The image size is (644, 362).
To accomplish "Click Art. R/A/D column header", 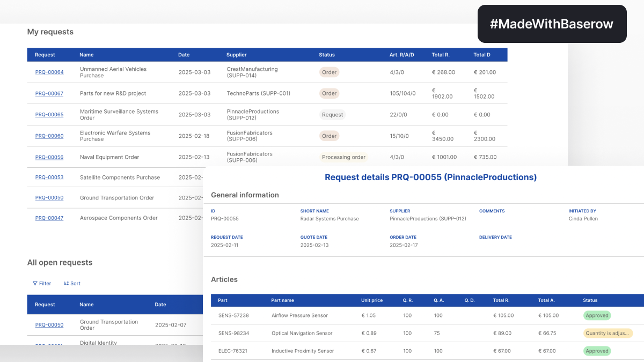I will pyautogui.click(x=402, y=55).
